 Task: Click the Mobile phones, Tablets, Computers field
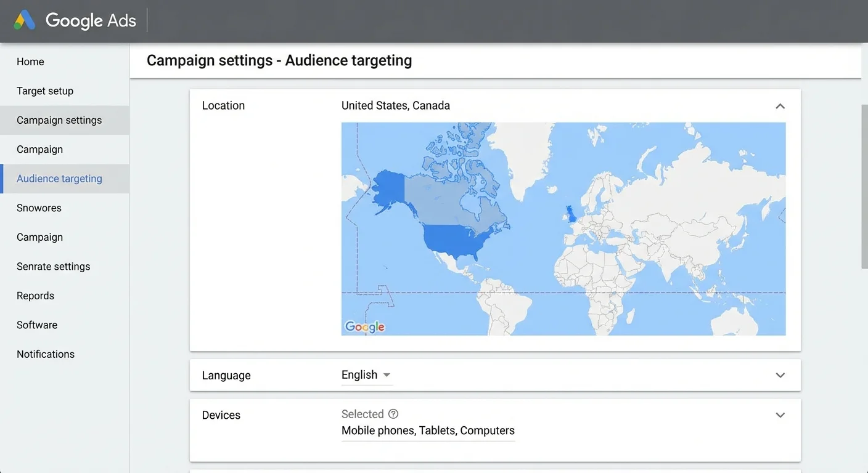coord(428,431)
